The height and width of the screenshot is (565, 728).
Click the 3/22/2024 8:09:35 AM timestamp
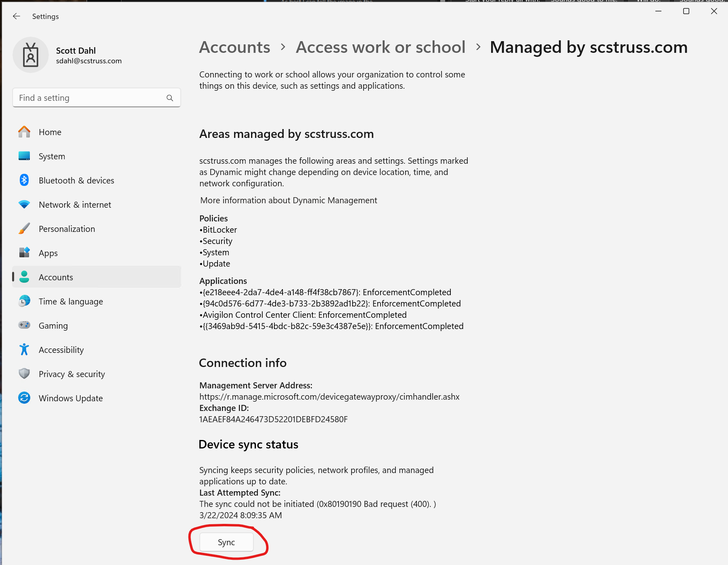click(241, 515)
